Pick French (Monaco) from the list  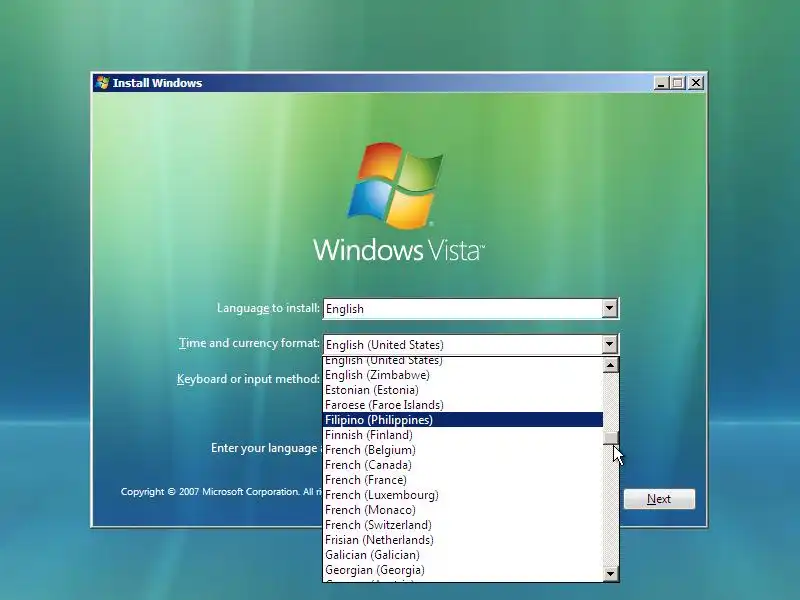463,510
